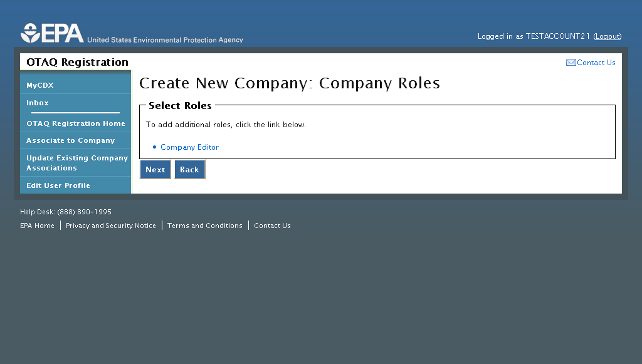Navigate to OTAQ Registration Home
This screenshot has width=642, height=364.
point(76,123)
